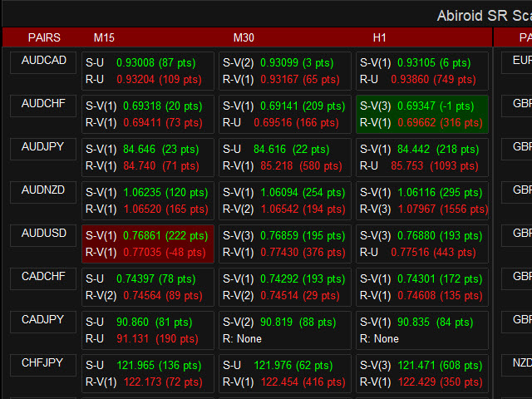532x399 pixels.
Task: Click the AUDCAD pair button
Action: pyautogui.click(x=43, y=62)
